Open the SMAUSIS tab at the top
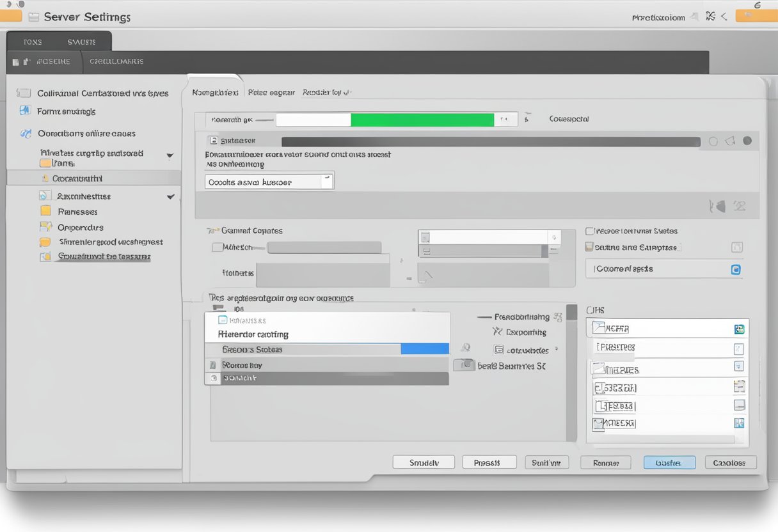The image size is (778, 532). (81, 42)
